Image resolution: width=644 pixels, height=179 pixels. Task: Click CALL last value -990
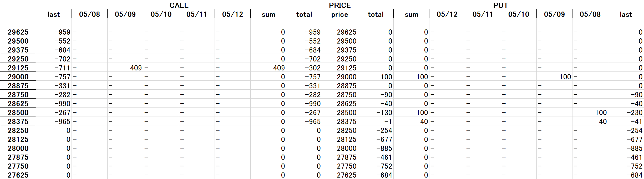point(54,103)
